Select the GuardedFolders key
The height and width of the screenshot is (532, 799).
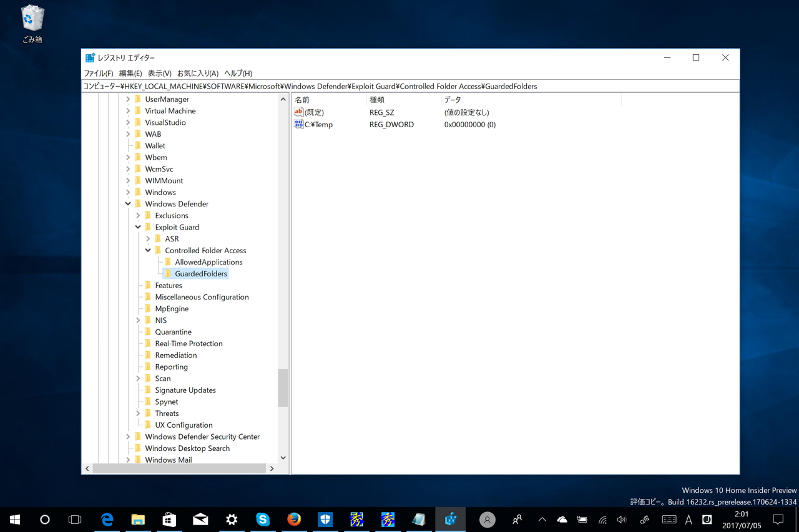point(201,274)
